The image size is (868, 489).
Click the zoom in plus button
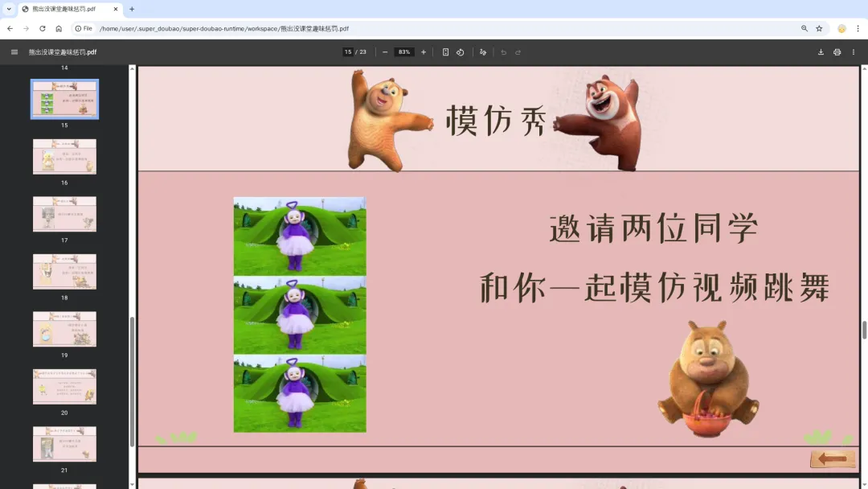[x=424, y=52]
